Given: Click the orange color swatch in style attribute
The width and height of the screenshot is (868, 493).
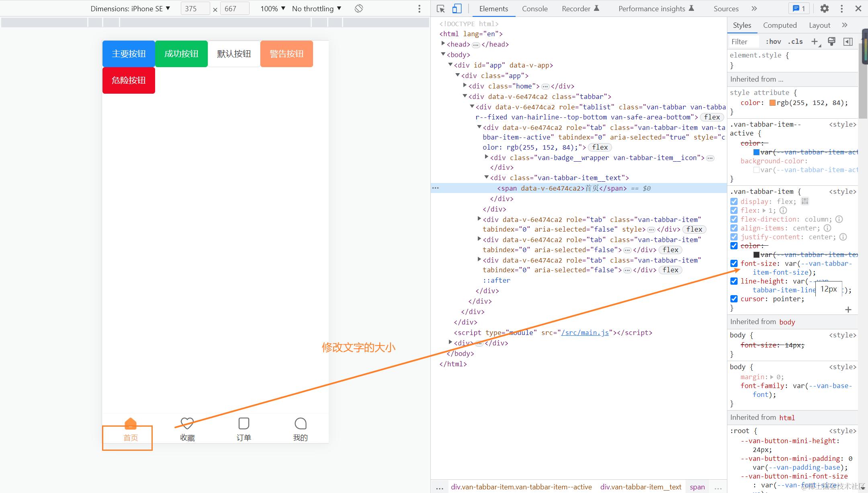Looking at the screenshot, I should pos(772,103).
